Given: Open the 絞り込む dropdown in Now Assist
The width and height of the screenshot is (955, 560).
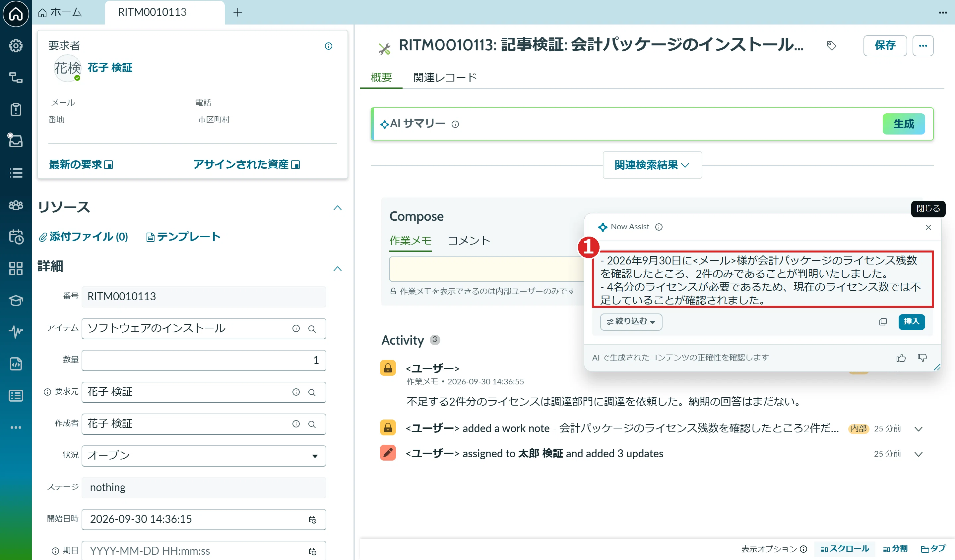Looking at the screenshot, I should click(x=631, y=322).
